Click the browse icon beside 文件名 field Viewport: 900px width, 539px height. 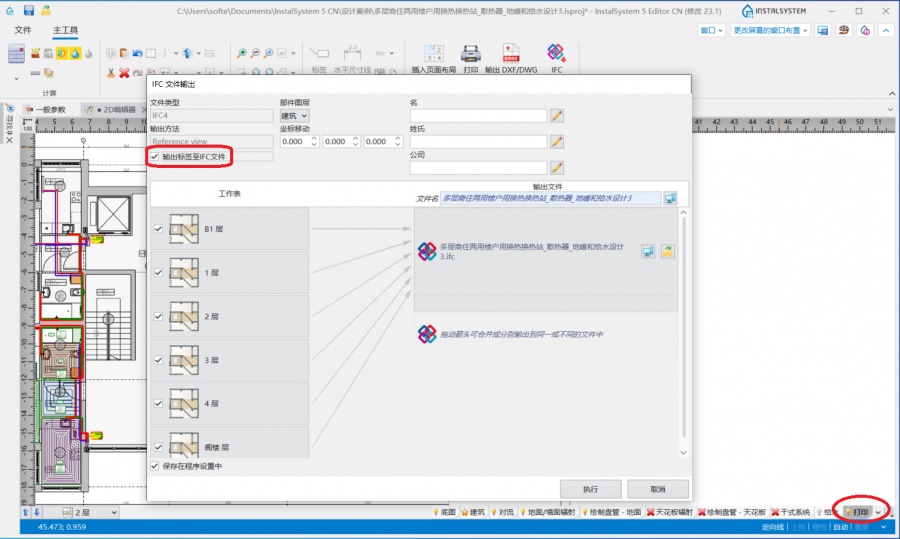pos(670,199)
